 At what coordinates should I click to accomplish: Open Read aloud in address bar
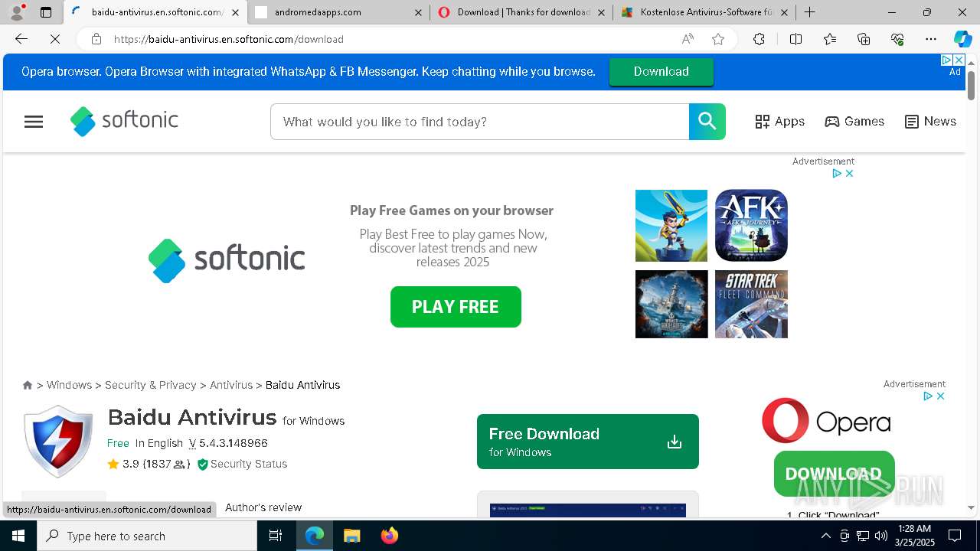(688, 39)
